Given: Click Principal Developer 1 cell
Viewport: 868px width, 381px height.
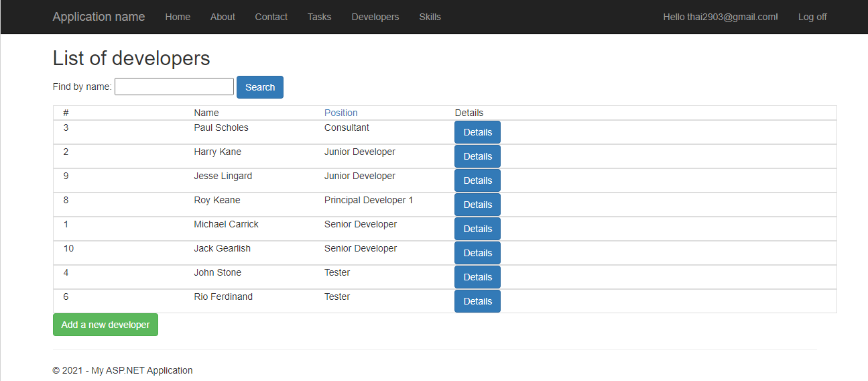Looking at the screenshot, I should click(369, 200).
